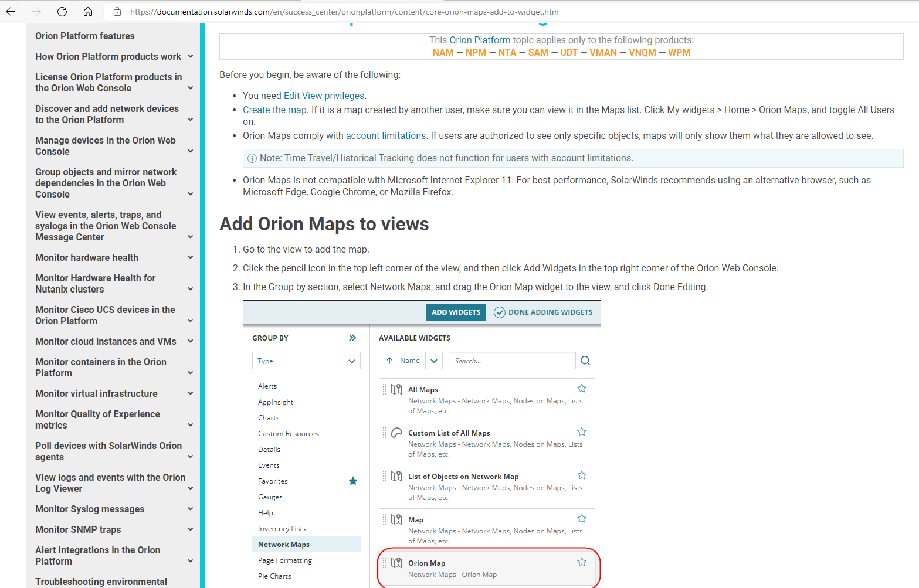Open the browser home icon
The width and height of the screenshot is (919, 588).
pyautogui.click(x=88, y=11)
